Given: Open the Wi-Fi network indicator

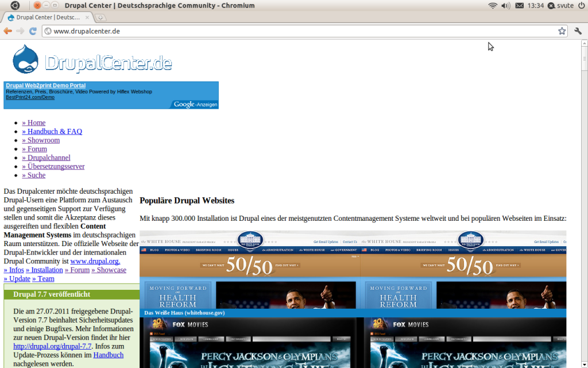Looking at the screenshot, I should [492, 6].
